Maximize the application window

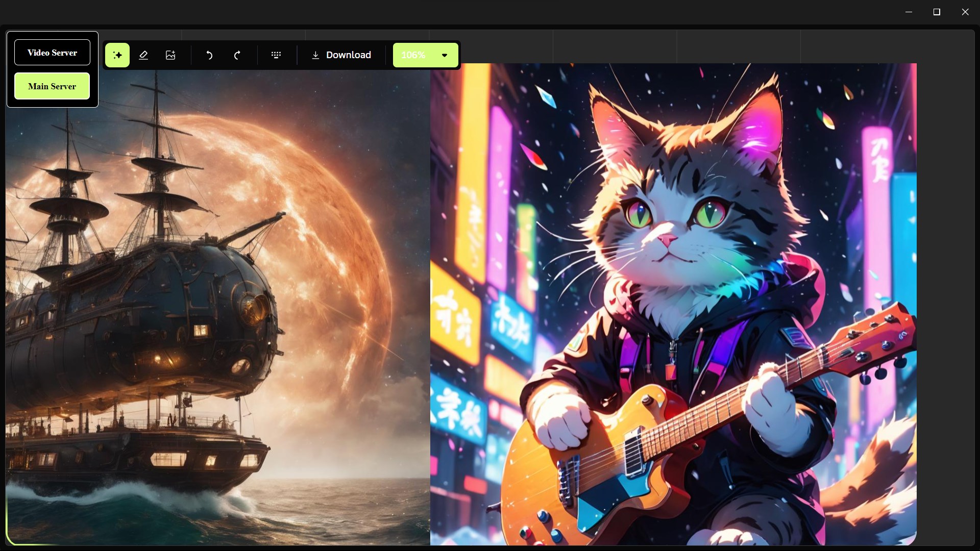click(937, 12)
